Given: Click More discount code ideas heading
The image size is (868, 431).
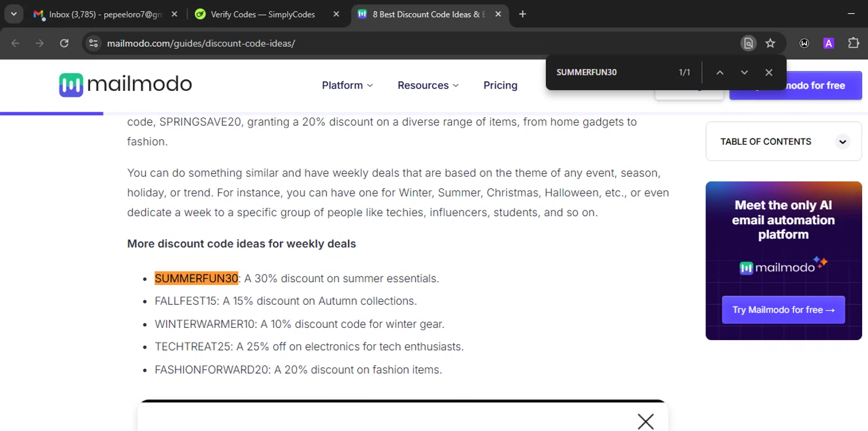Looking at the screenshot, I should (241, 244).
